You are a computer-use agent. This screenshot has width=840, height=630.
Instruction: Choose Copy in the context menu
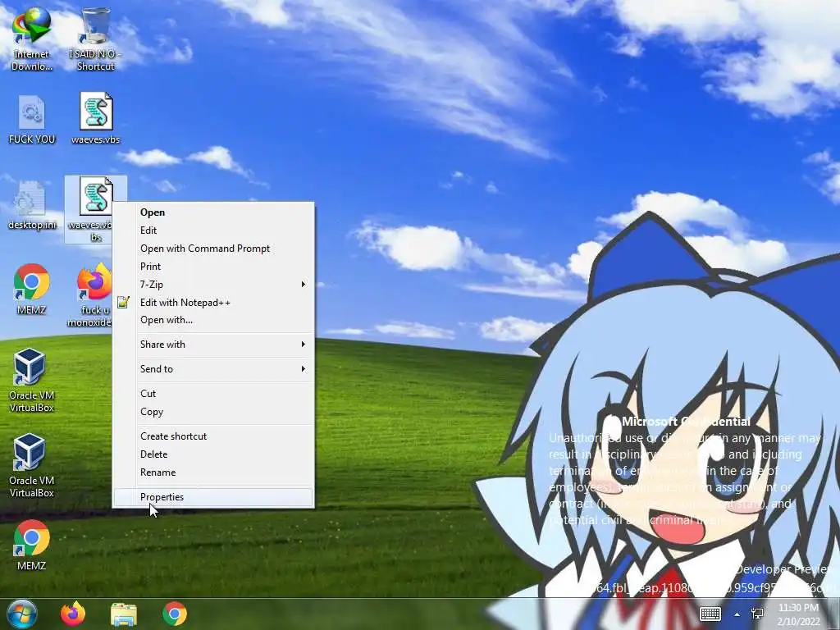coord(213,412)
